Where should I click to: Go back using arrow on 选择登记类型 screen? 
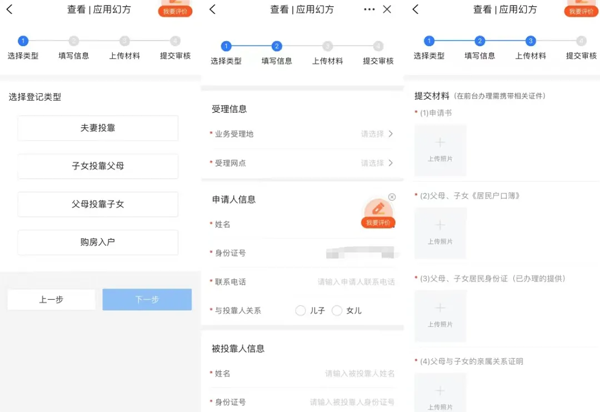(x=10, y=9)
